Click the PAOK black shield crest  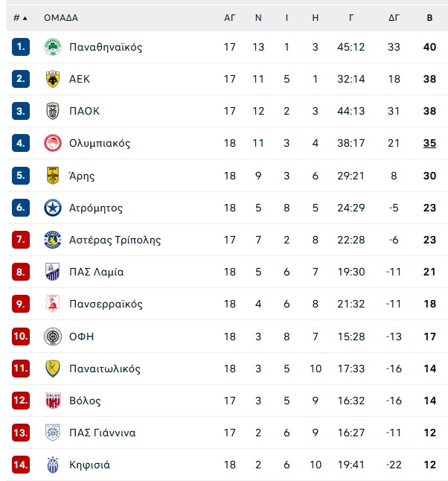(53, 111)
